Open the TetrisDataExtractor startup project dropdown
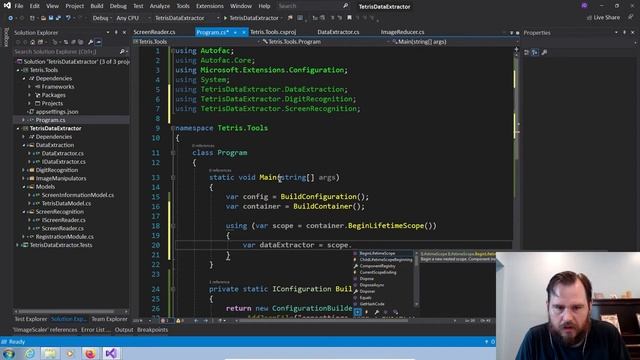This screenshot has height=360, width=640. 187,18
